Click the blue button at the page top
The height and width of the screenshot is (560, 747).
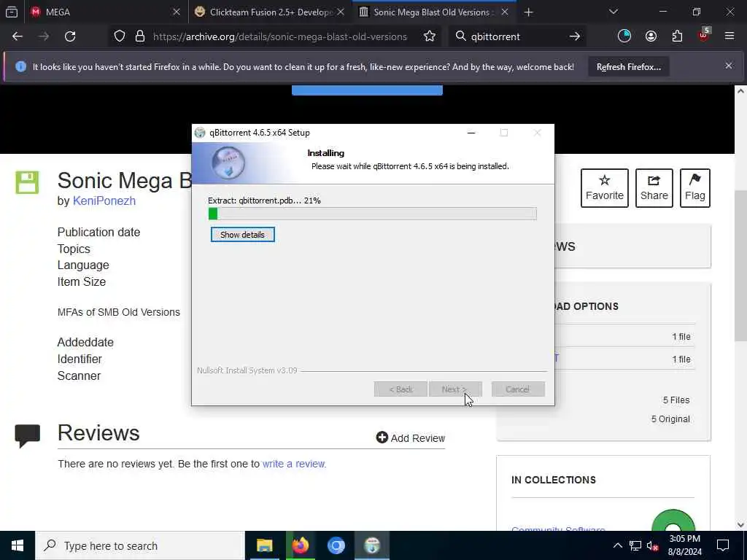(367, 90)
